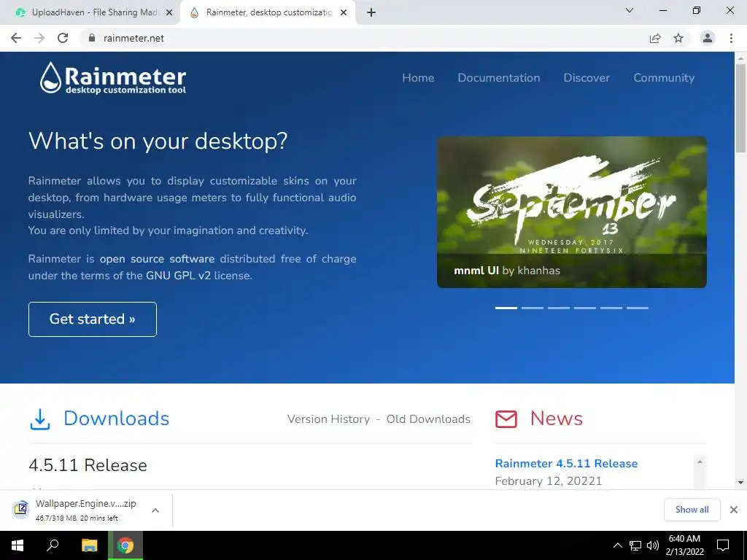Click the news box scroll up arrow
This screenshot has height=560, width=747.
[x=700, y=461]
